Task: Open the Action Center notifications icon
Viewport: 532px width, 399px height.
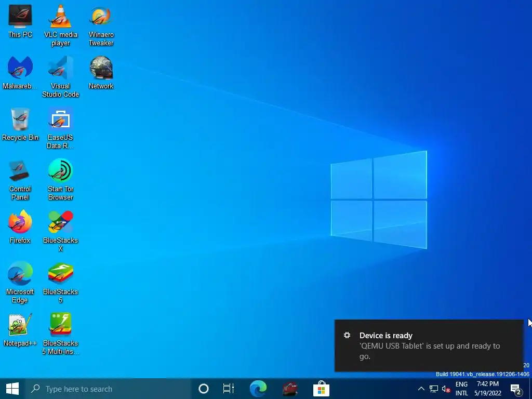Action: 516,389
